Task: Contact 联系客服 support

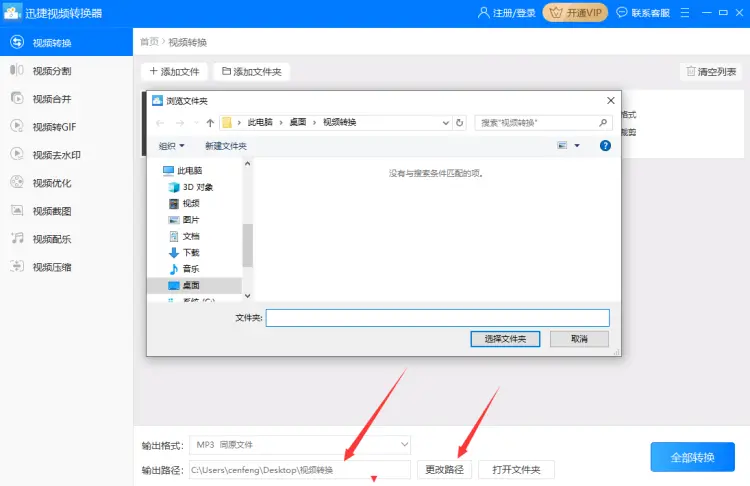Action: click(x=643, y=12)
